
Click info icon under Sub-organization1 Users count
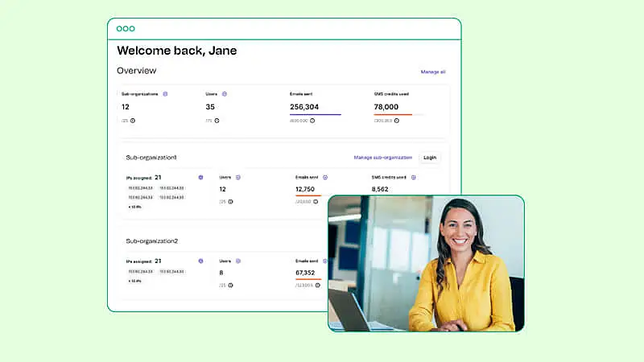click(229, 202)
